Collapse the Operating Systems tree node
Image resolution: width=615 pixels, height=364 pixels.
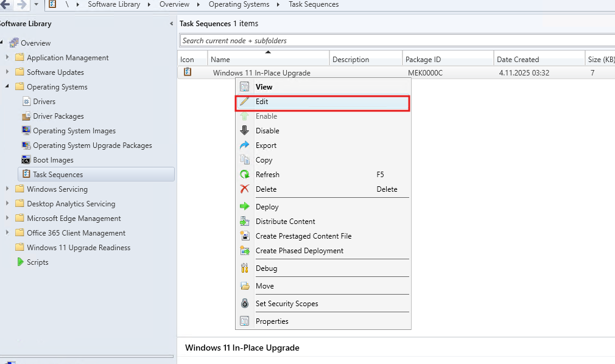7,87
